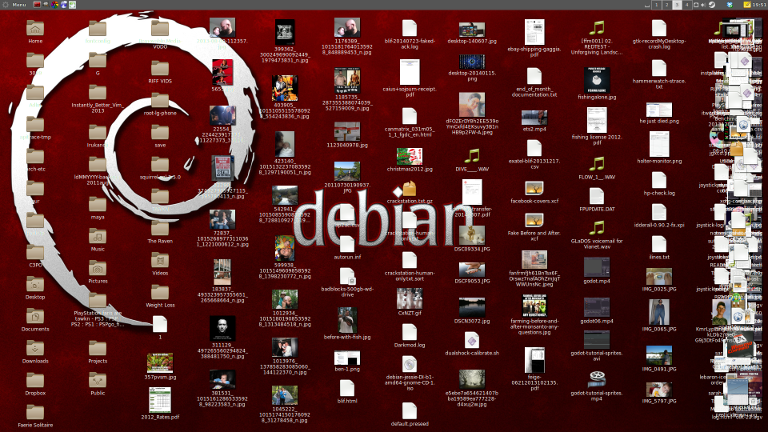Select the Projects folder
Viewport: 768px width, 432px height.
(x=97, y=348)
